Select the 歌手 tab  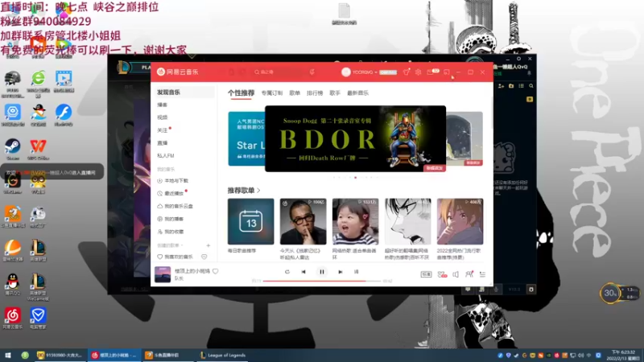pyautogui.click(x=335, y=93)
